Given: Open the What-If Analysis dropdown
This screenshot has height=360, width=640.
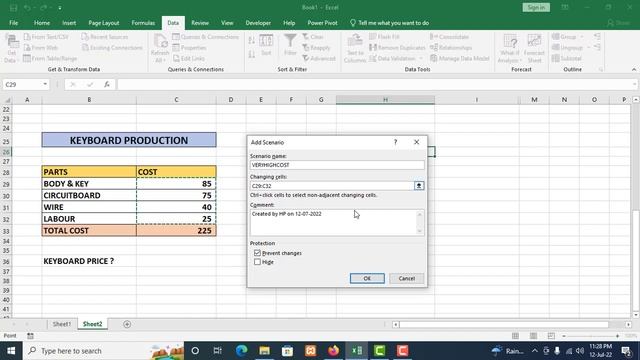Looking at the screenshot, I should pos(510,49).
